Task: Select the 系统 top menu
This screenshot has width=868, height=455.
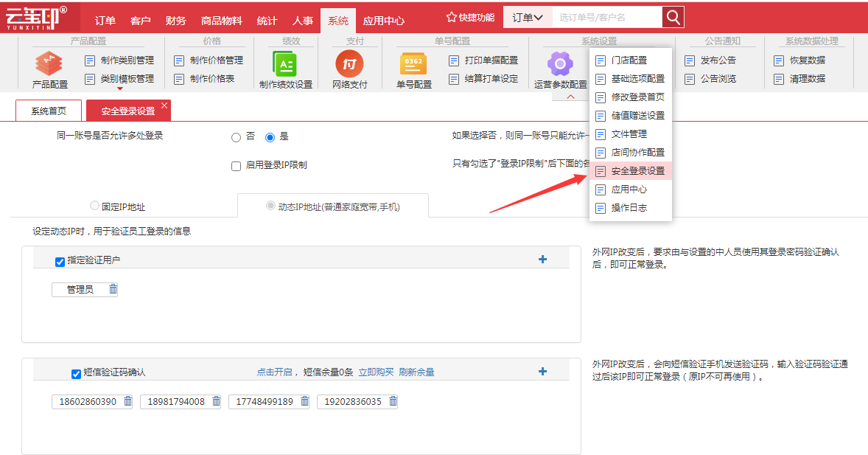Action: (x=337, y=21)
